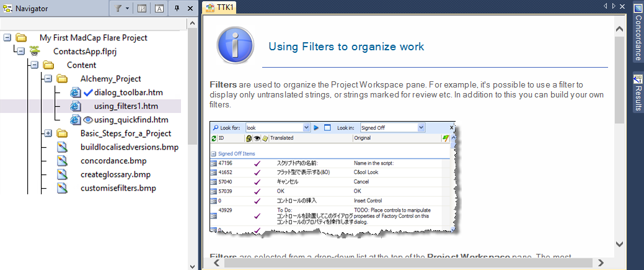Click the letter A text icon in Navigator toolbar
This screenshot has width=644, height=270.
[159, 8]
